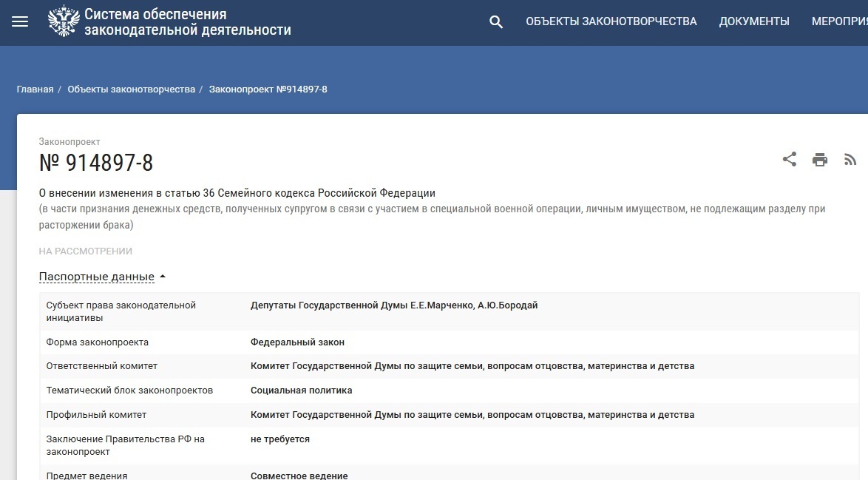Image resolution: width=868 pixels, height=480 pixels.
Task: Select the bill number № 914897-8 heading
Action: point(96,160)
